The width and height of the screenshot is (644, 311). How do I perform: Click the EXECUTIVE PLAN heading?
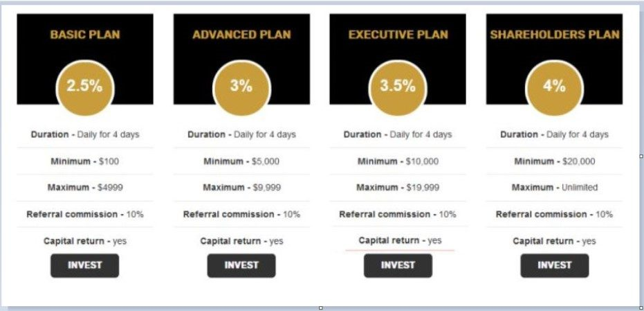[398, 35]
